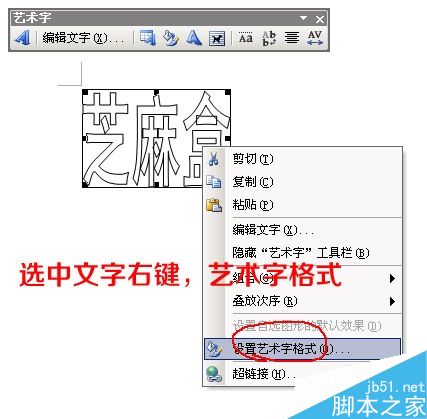Click the Format WordArt toolbar icon

coord(171,38)
